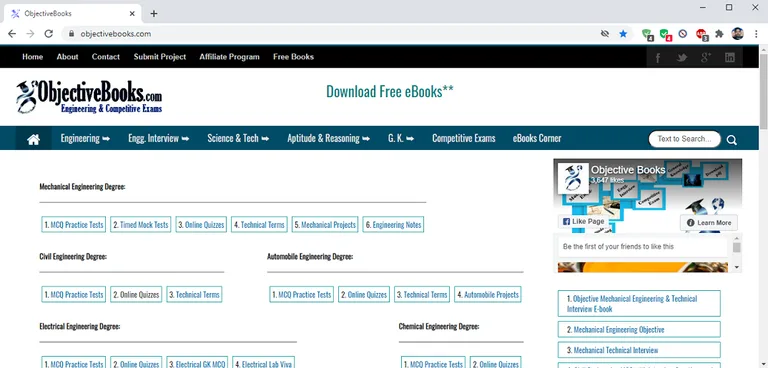Click the eye-slash tracking icon in address bar

coord(605,34)
